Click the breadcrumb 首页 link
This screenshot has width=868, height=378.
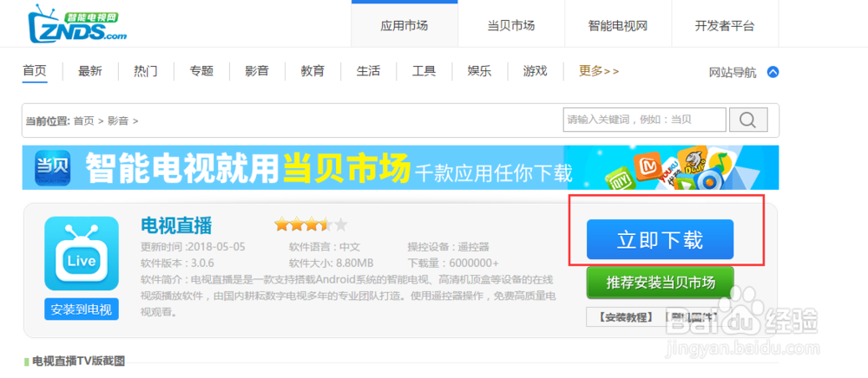tap(83, 121)
